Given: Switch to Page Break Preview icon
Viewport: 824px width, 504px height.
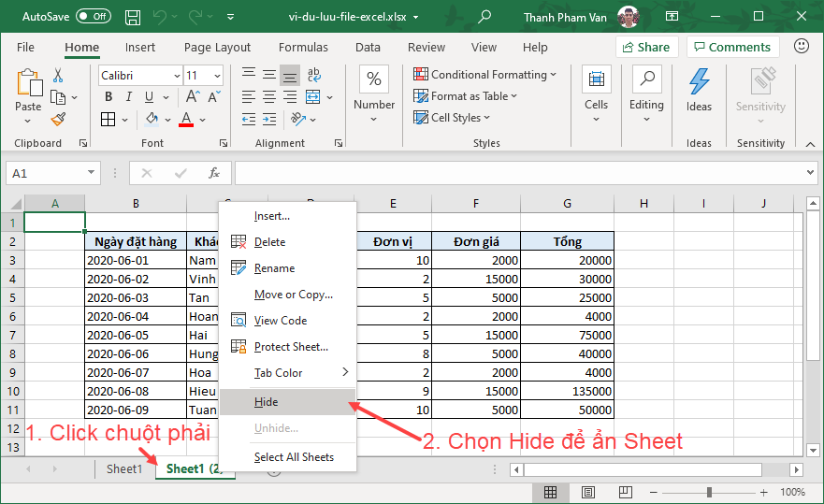Looking at the screenshot, I should [x=626, y=493].
